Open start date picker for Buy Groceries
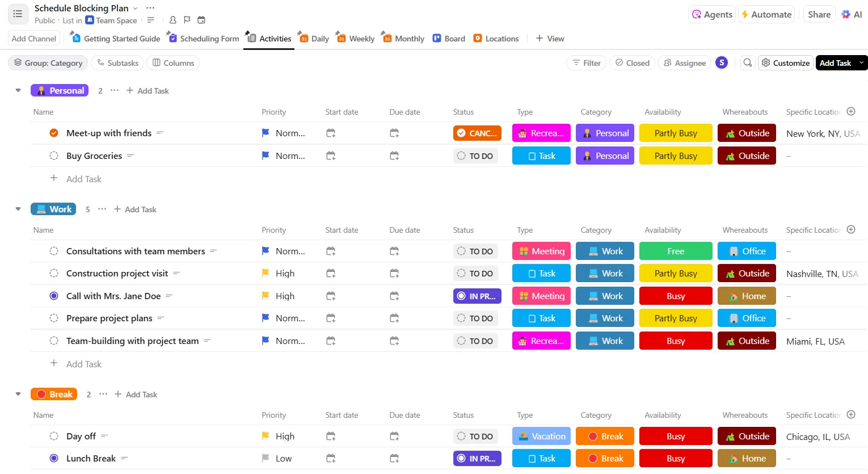This screenshot has width=868, height=474. pyautogui.click(x=331, y=156)
